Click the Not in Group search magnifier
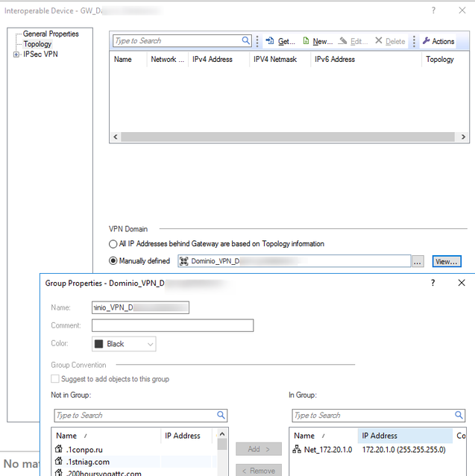The width and height of the screenshot is (475, 476). point(221,416)
